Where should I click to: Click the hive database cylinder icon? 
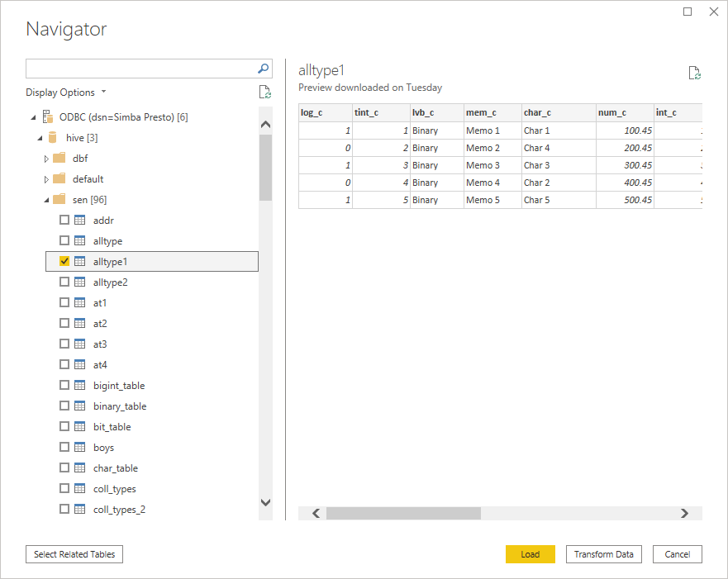pos(52,137)
